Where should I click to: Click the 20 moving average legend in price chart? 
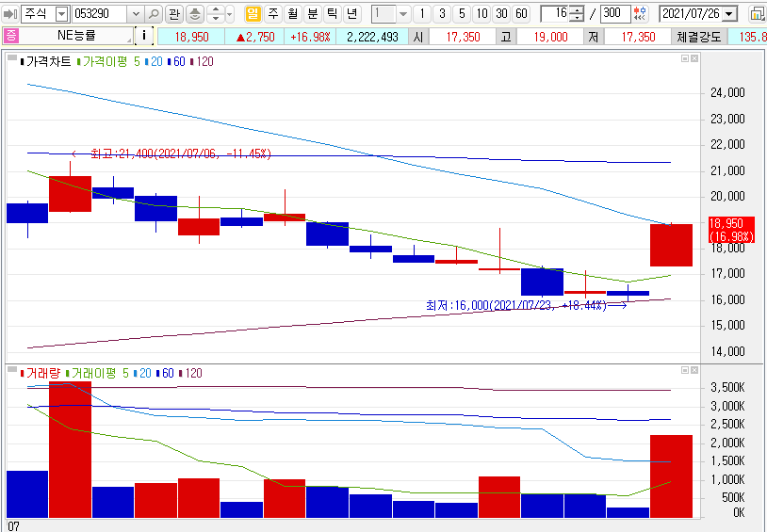click(x=154, y=61)
